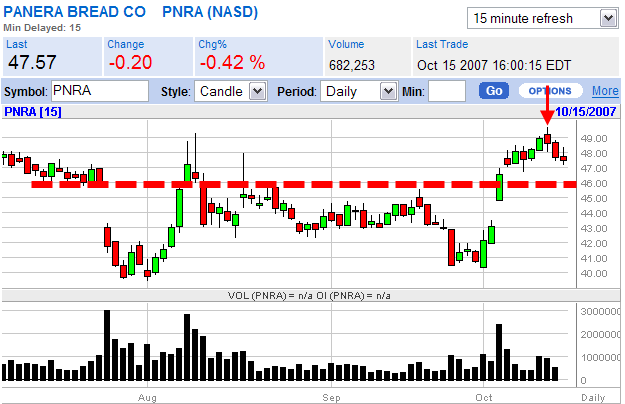The image size is (625, 404).
Task: Open the 15 minute refresh dropdown
Action: tap(542, 18)
